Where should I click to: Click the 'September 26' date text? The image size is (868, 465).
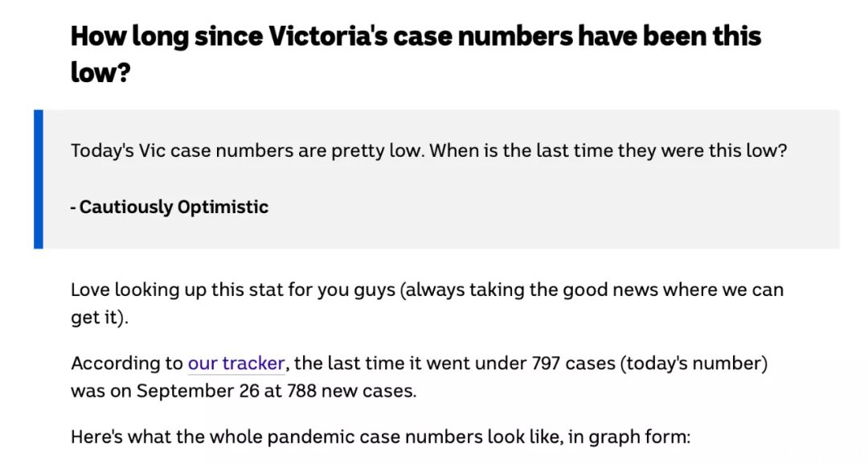pyautogui.click(x=198, y=391)
